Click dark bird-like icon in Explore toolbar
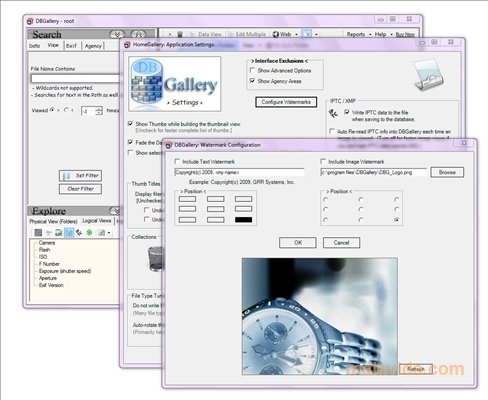Image resolution: width=488 pixels, height=400 pixels. pos(79,232)
